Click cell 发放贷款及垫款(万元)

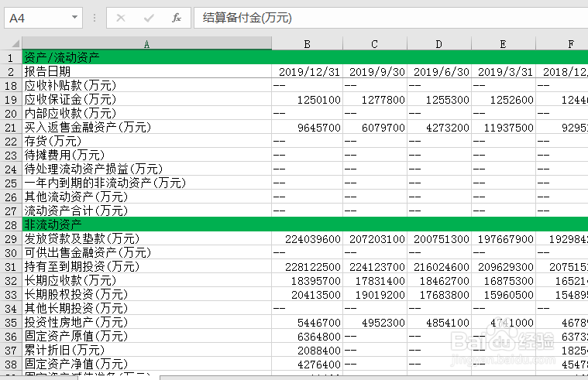[146, 238]
